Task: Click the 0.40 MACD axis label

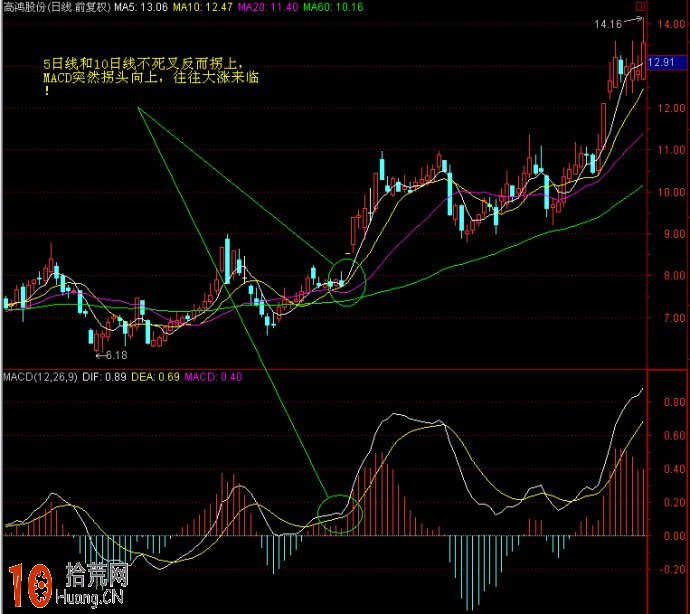Action: pyautogui.click(x=675, y=469)
